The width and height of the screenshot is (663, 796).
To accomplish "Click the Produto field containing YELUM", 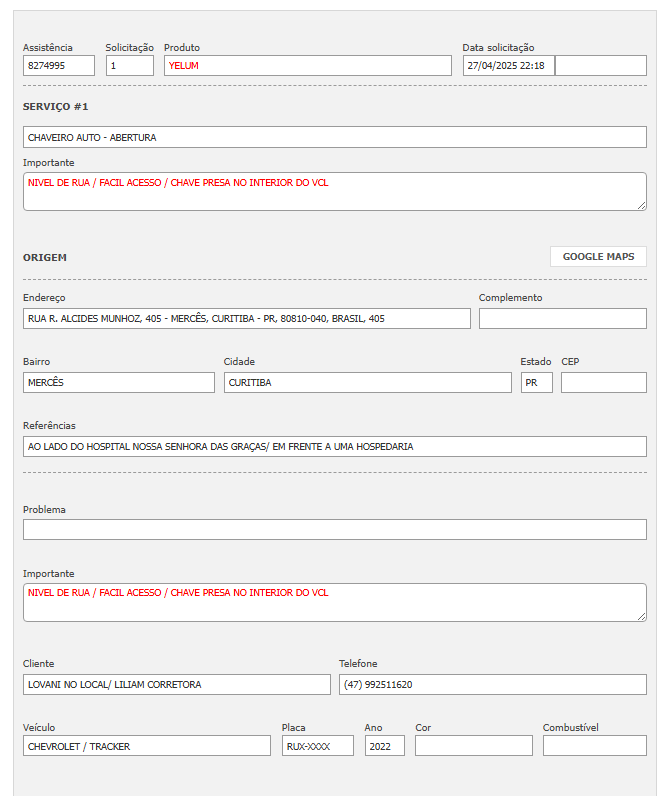I will (307, 66).
